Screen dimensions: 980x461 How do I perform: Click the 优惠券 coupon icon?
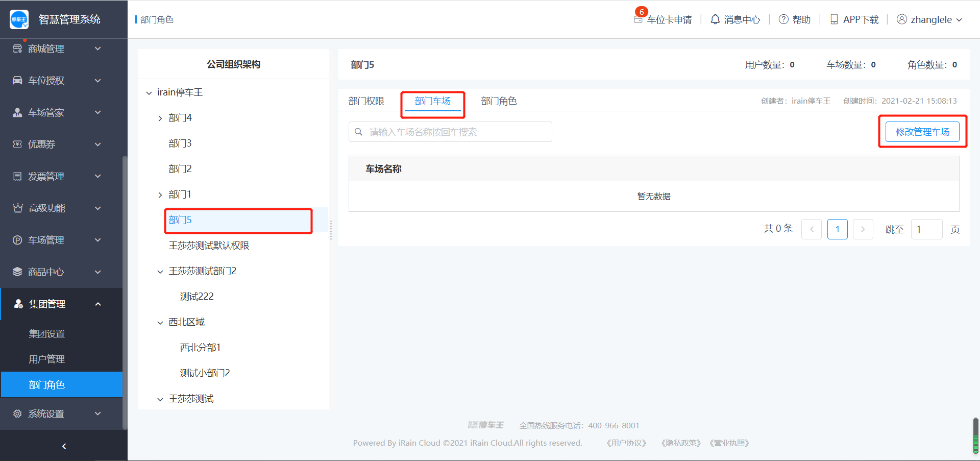[x=17, y=144]
